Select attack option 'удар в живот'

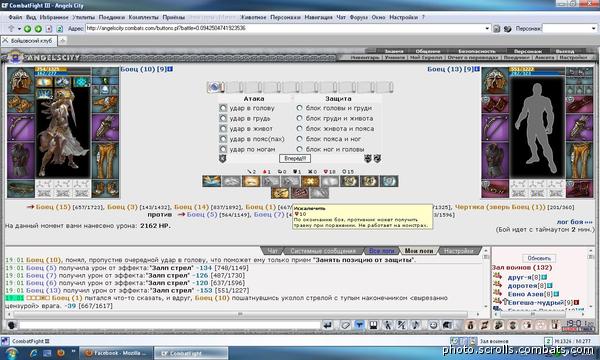(x=223, y=129)
